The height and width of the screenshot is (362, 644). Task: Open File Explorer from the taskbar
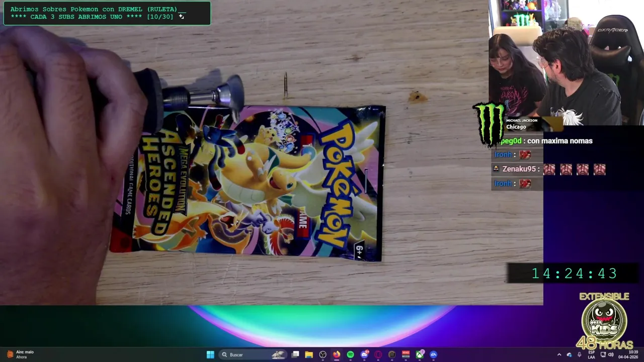point(309,354)
